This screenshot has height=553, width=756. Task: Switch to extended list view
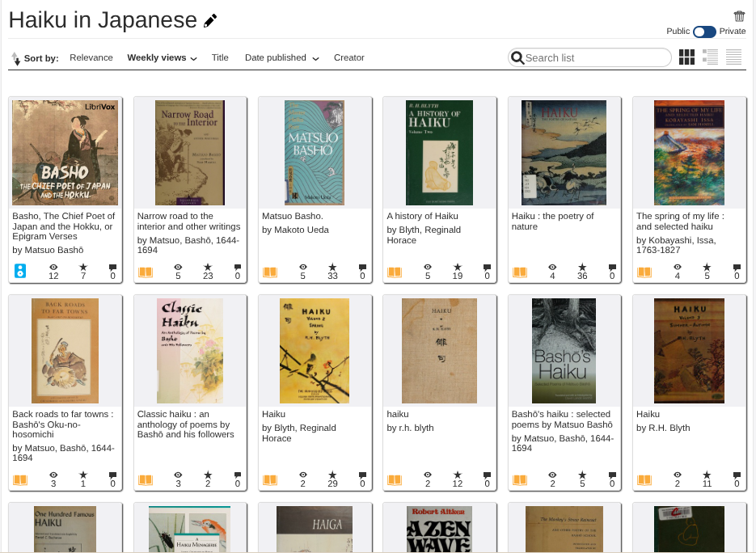710,57
